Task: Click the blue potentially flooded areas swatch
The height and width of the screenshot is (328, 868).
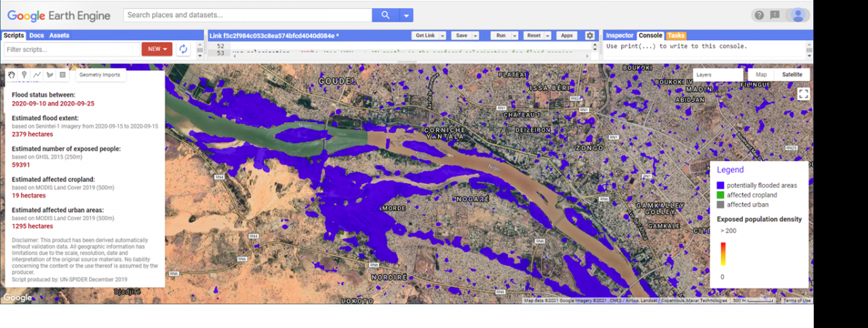Action: (x=721, y=185)
